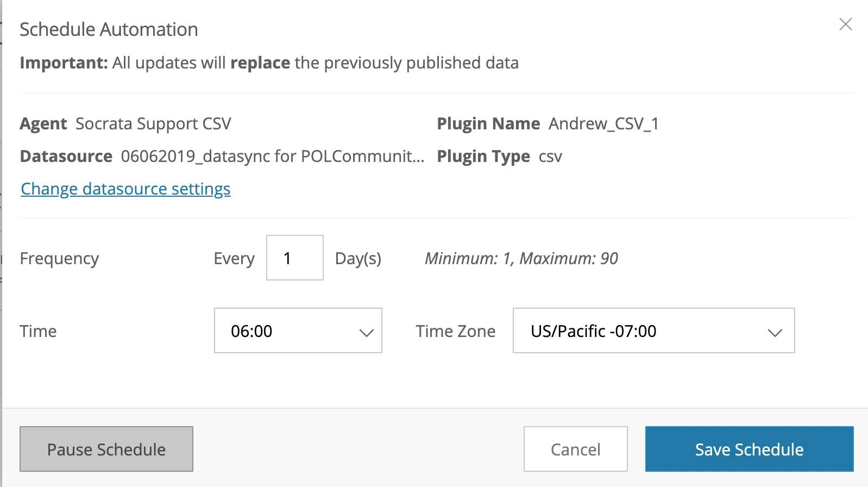
Task: Click the Pause Schedule button
Action: click(x=106, y=449)
